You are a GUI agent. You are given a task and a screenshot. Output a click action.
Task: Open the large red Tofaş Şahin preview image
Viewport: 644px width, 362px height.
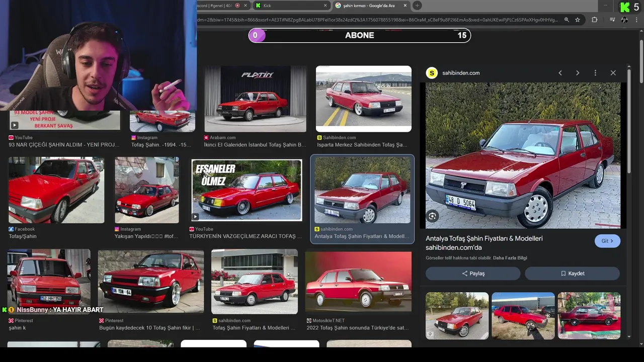tap(523, 155)
